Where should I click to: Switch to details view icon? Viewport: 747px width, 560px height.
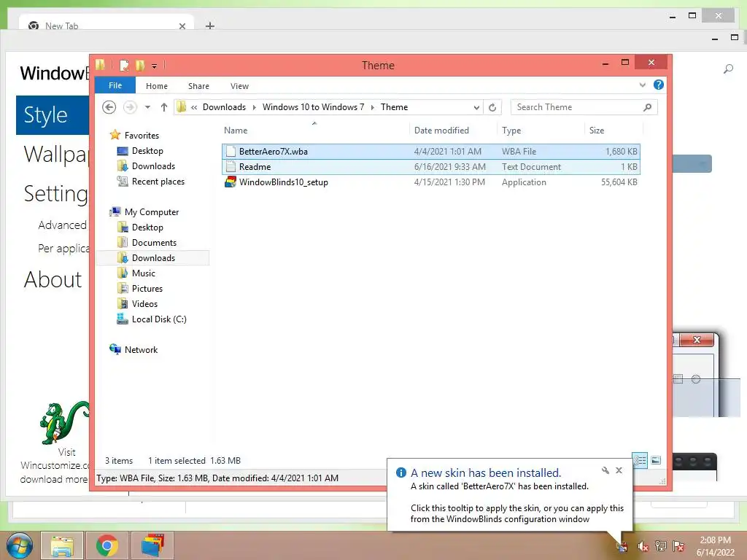(640, 460)
